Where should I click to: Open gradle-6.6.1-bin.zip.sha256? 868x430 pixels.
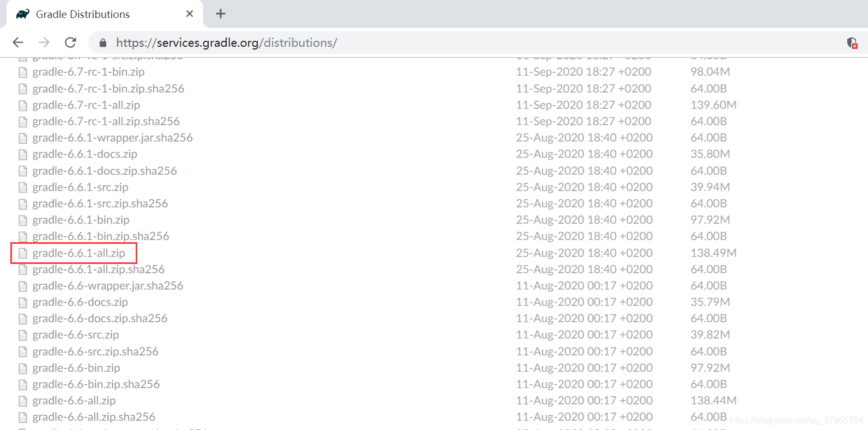tap(101, 236)
